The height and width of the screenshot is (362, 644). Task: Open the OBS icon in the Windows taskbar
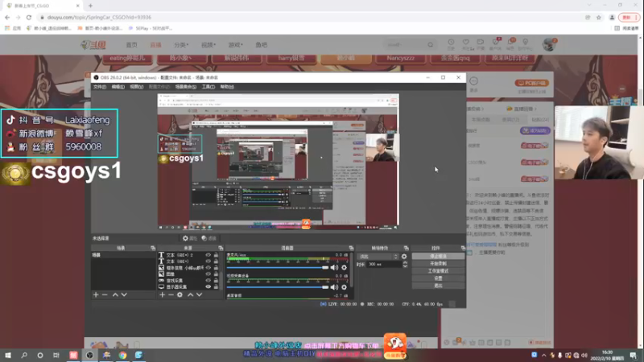coord(89,355)
